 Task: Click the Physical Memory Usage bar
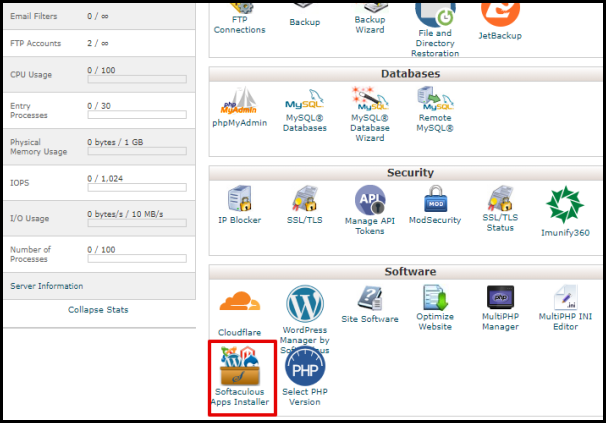pyautogui.click(x=137, y=151)
